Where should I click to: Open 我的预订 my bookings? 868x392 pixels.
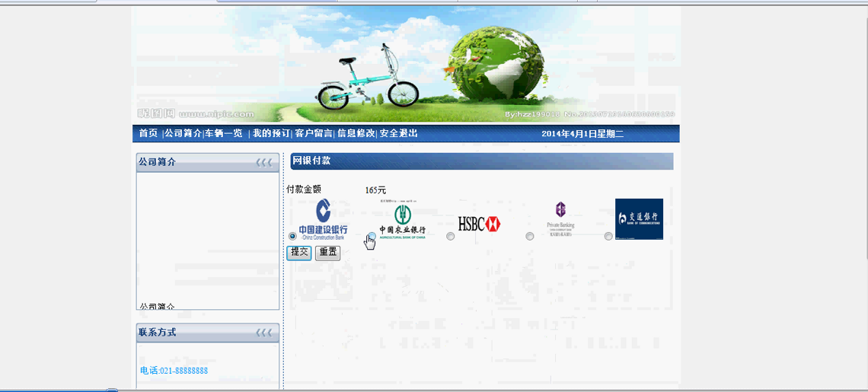271,133
